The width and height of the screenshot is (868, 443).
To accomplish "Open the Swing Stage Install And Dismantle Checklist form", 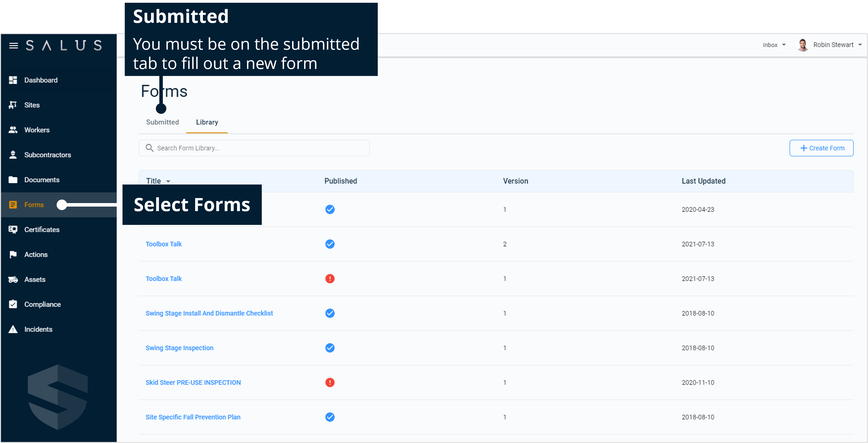I will pyautogui.click(x=209, y=313).
